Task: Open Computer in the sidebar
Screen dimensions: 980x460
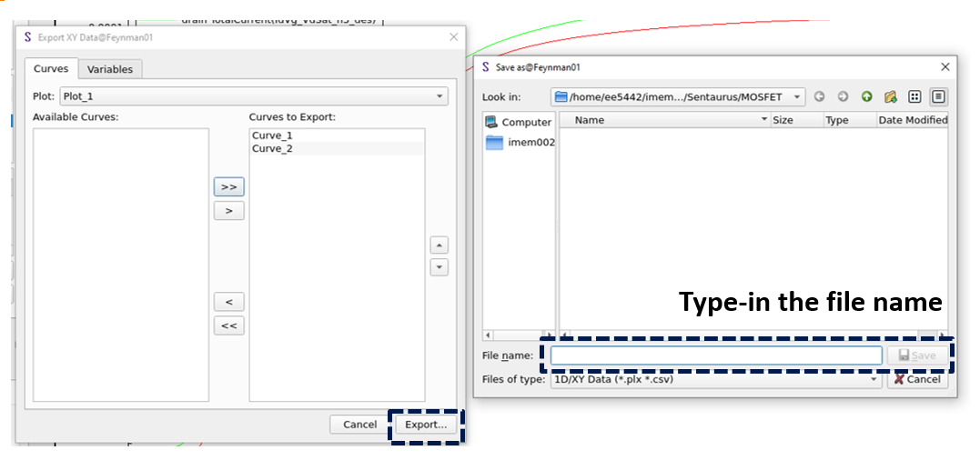Action: click(x=519, y=122)
